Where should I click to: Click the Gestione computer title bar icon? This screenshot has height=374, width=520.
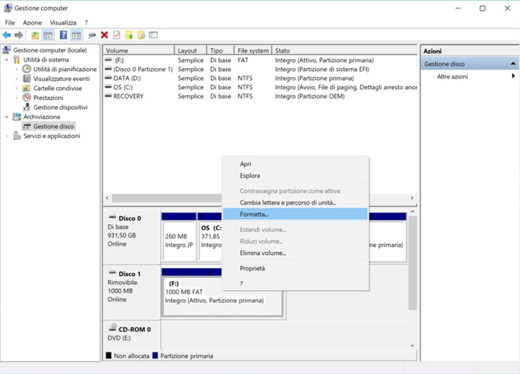[7, 8]
